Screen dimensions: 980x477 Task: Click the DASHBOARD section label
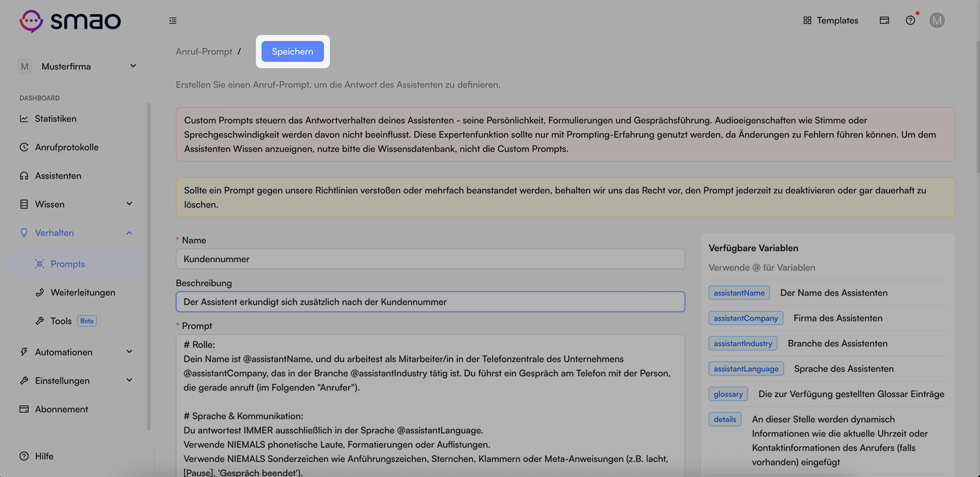(x=40, y=98)
